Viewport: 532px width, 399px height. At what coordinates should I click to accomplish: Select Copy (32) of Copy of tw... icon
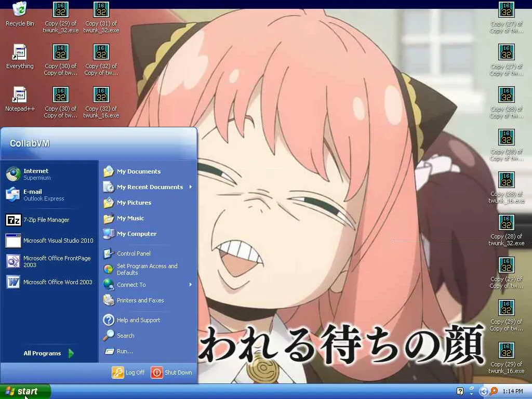(101, 60)
